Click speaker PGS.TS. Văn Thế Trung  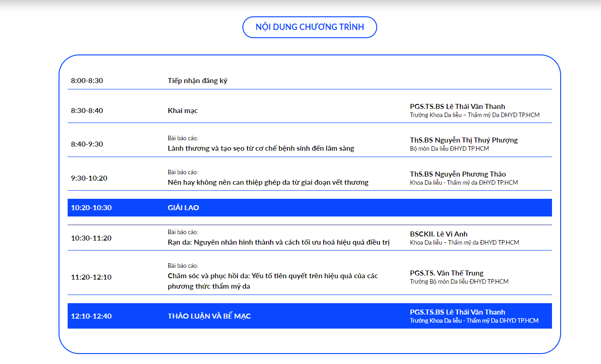click(x=447, y=273)
